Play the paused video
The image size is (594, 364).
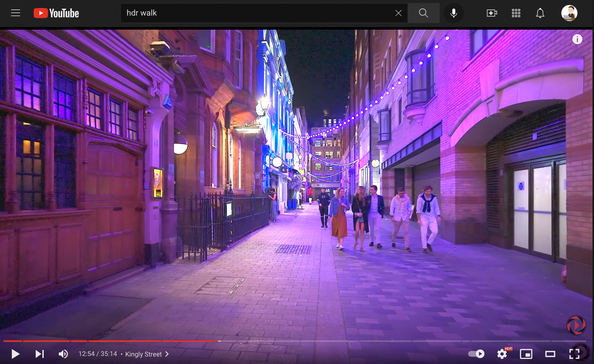pos(15,354)
